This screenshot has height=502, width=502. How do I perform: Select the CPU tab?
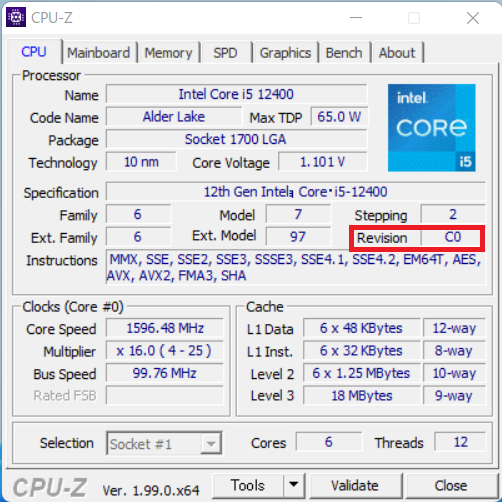[x=34, y=52]
